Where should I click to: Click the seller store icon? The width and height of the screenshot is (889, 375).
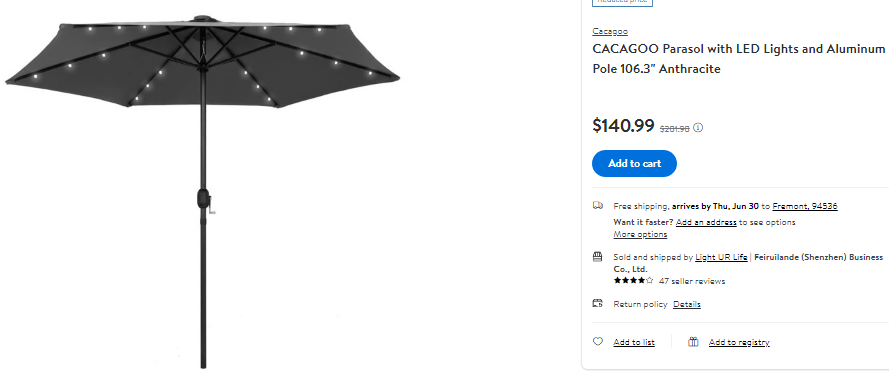(598, 257)
